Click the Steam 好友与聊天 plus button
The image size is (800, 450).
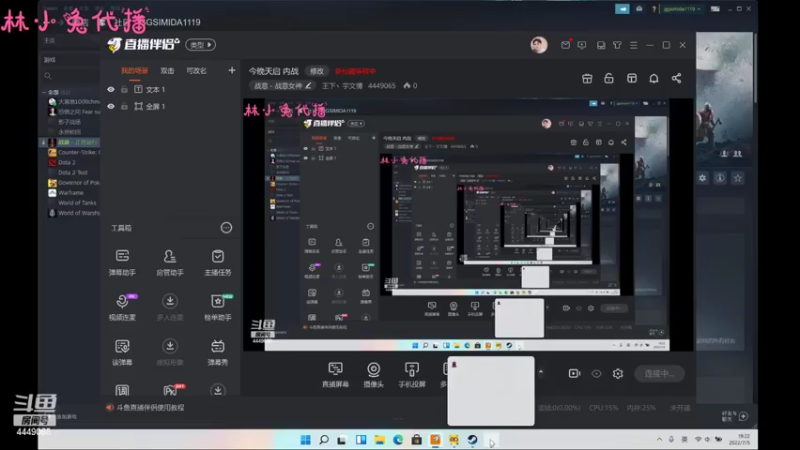pos(743,416)
